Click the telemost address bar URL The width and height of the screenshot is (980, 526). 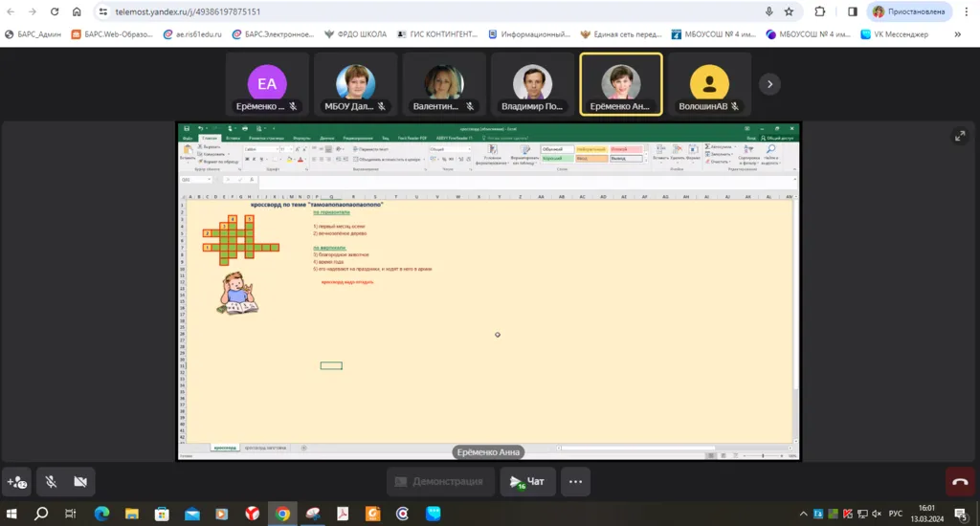188,11
